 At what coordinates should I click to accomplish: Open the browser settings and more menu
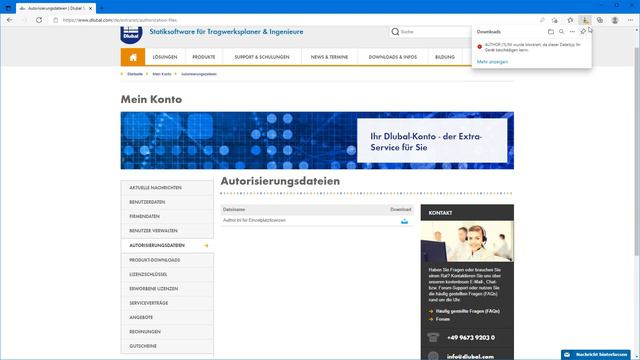click(x=630, y=20)
